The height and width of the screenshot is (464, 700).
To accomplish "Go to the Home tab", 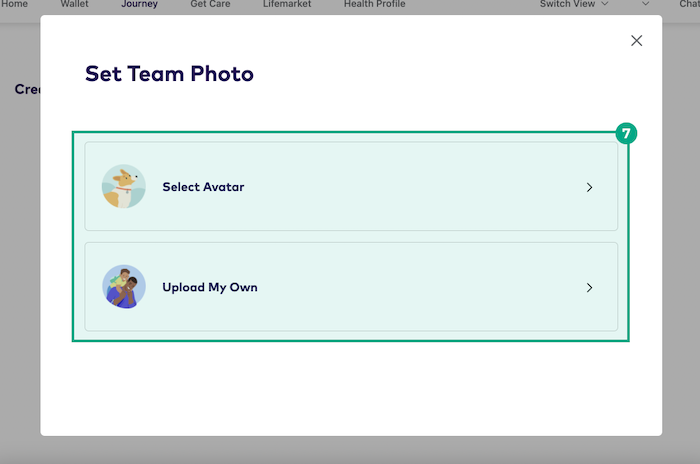I will tap(14, 4).
